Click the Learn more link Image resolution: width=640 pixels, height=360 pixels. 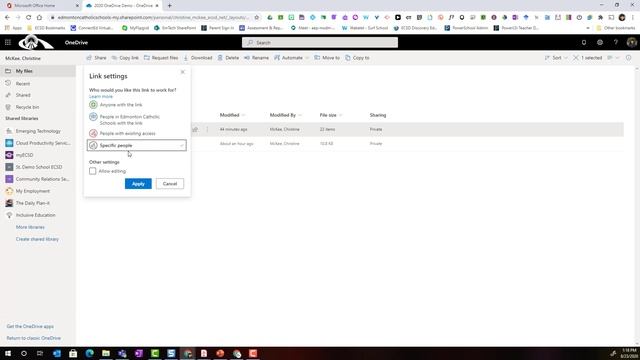pos(101,96)
